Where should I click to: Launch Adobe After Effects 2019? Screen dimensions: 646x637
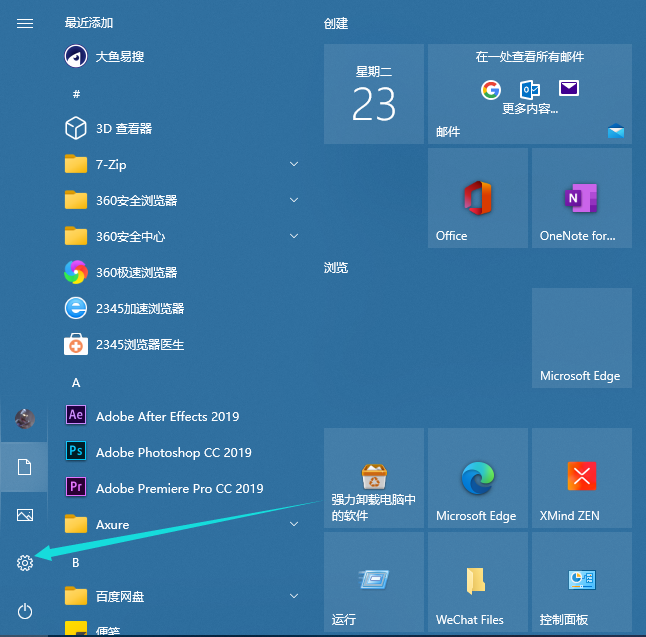[167, 416]
